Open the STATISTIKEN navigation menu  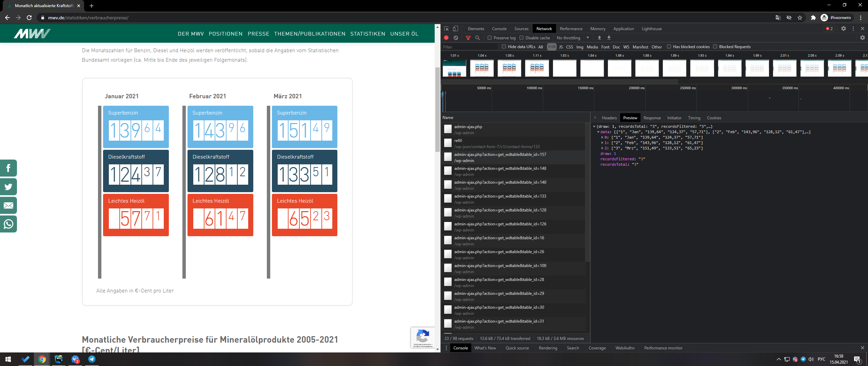[x=368, y=34]
